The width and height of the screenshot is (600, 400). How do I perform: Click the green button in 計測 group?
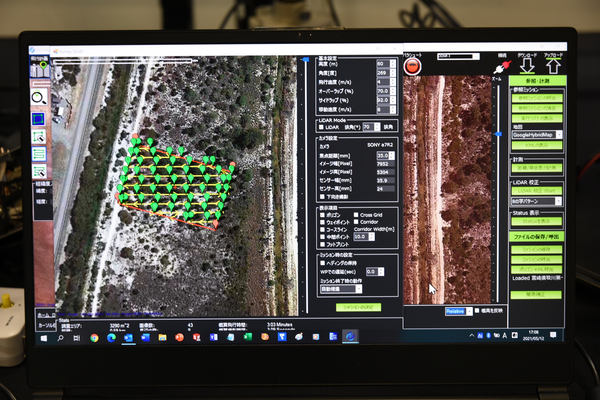537,168
